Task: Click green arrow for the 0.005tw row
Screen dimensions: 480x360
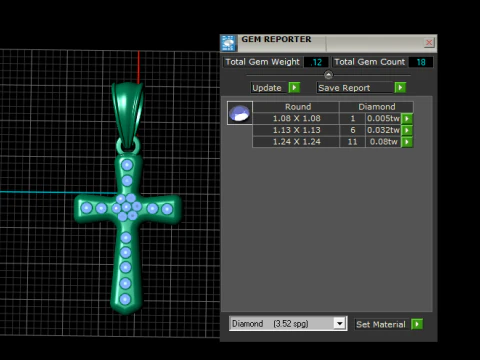Action: pos(407,118)
